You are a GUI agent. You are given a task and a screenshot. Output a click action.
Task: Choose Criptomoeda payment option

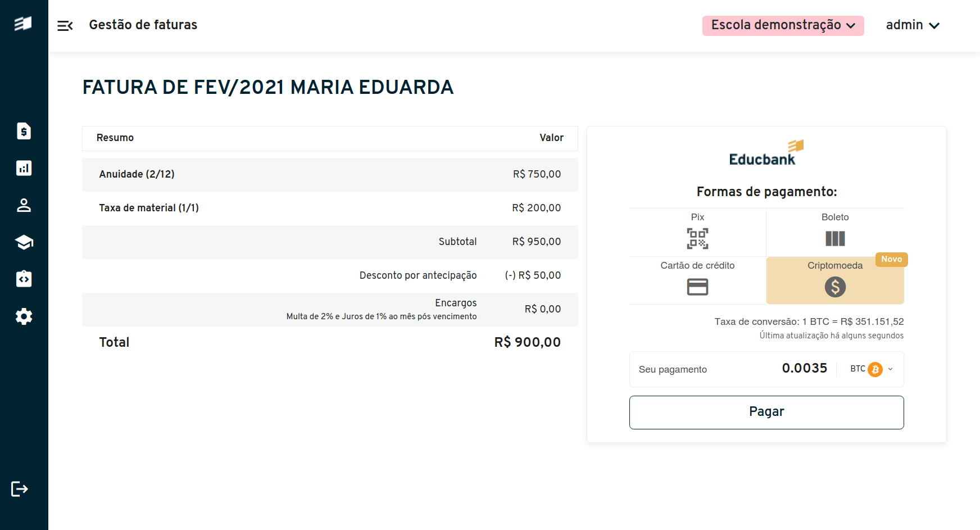(x=835, y=280)
